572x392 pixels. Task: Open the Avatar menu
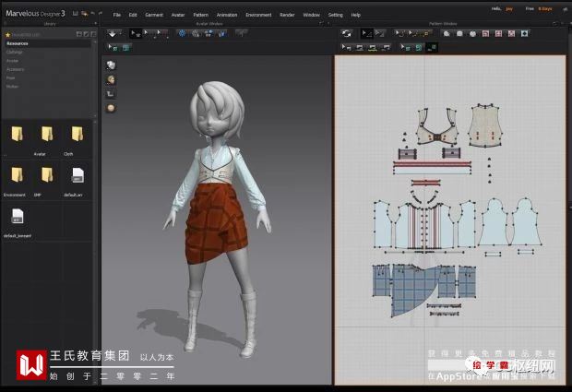[x=176, y=16]
